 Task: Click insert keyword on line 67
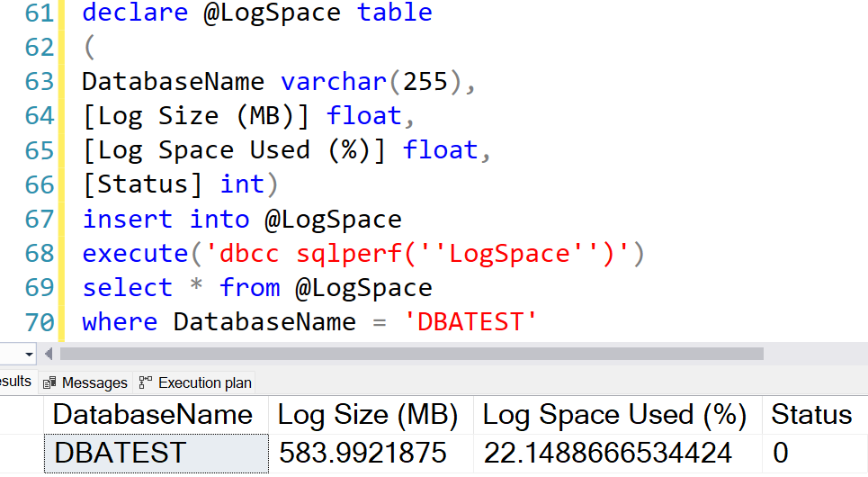pos(128,219)
